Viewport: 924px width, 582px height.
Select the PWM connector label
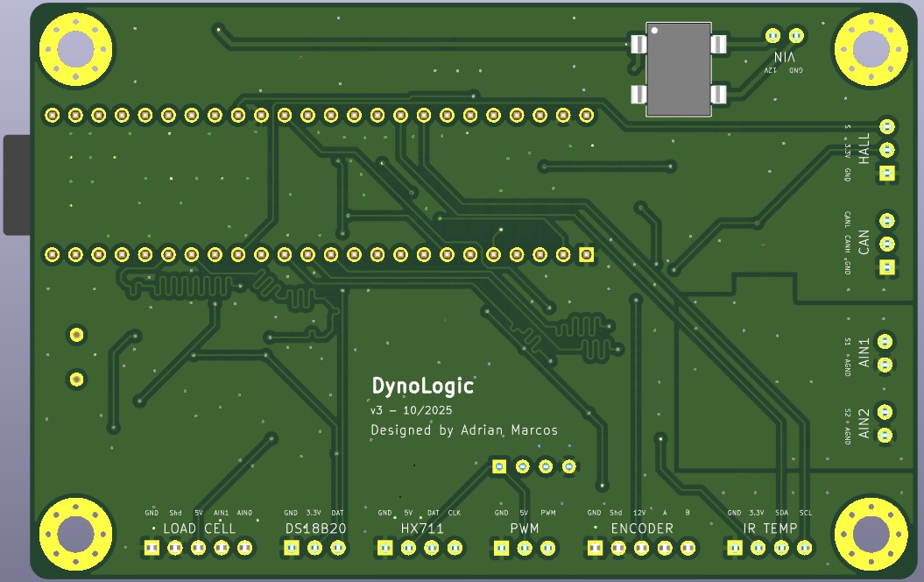[525, 529]
